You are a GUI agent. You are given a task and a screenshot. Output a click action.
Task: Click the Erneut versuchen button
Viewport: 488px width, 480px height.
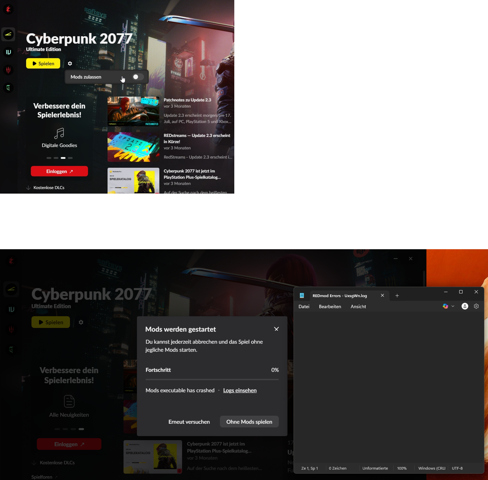tap(189, 422)
